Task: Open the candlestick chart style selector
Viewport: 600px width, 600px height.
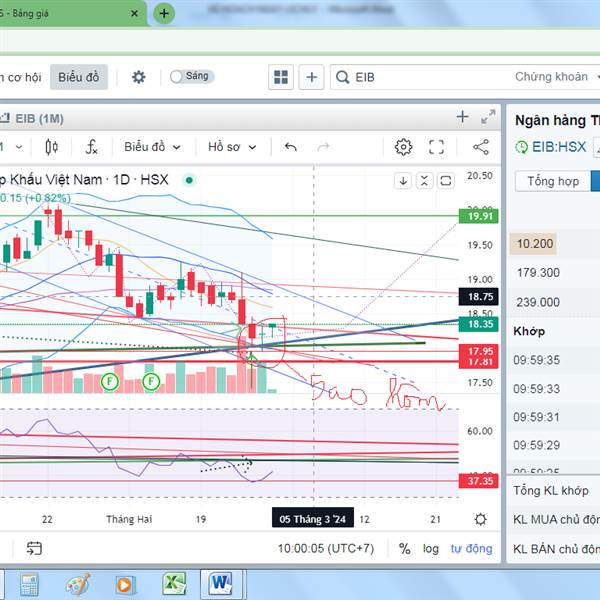Action: (52, 147)
